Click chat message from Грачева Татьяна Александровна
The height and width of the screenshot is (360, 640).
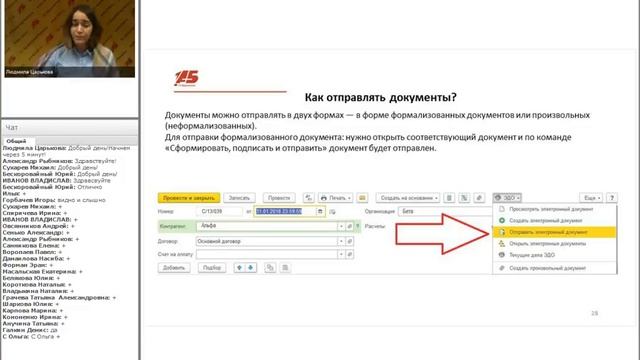coord(60,298)
